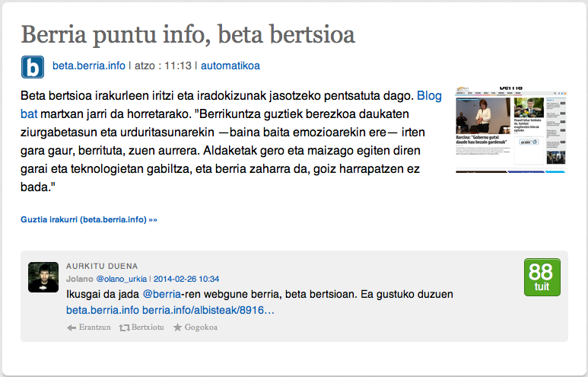Click the 'Jolano' author name
Viewport: 588px width, 377px height.
tap(80, 279)
